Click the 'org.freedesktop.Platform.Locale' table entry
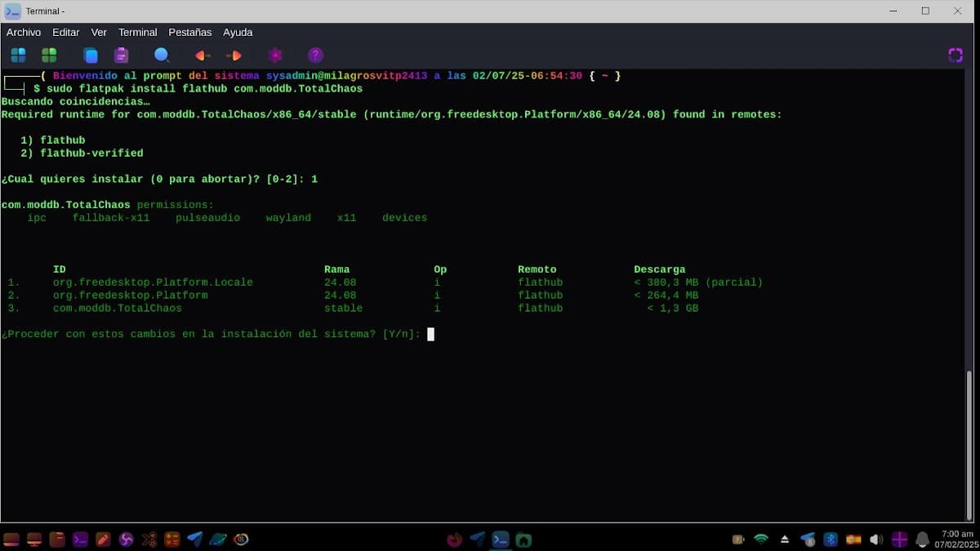The height and width of the screenshot is (551, 980). pyautogui.click(x=153, y=282)
